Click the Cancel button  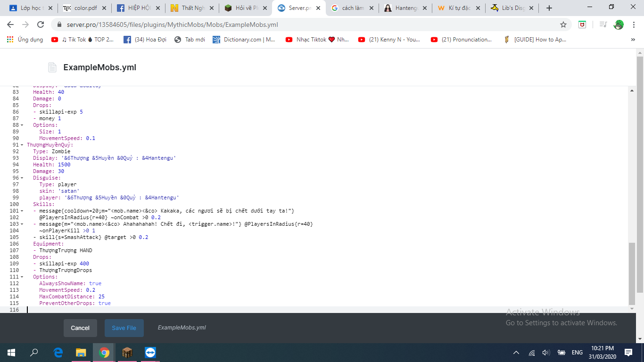point(80,328)
